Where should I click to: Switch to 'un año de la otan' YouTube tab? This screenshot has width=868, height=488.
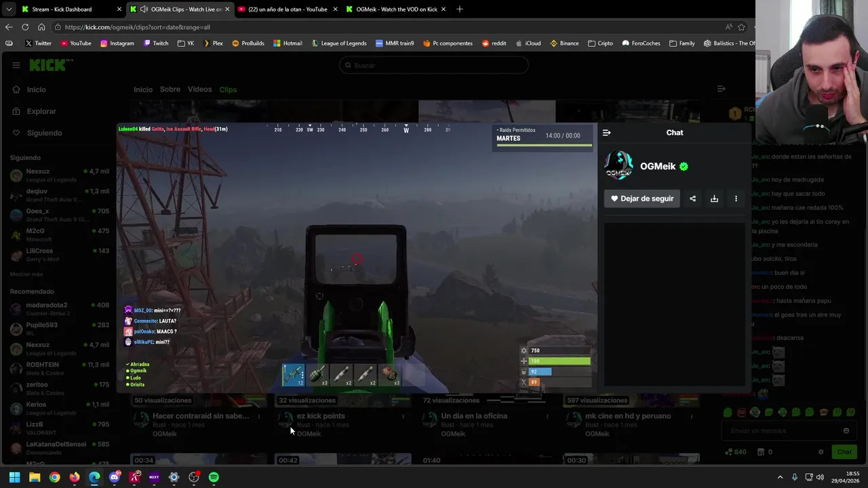click(288, 9)
